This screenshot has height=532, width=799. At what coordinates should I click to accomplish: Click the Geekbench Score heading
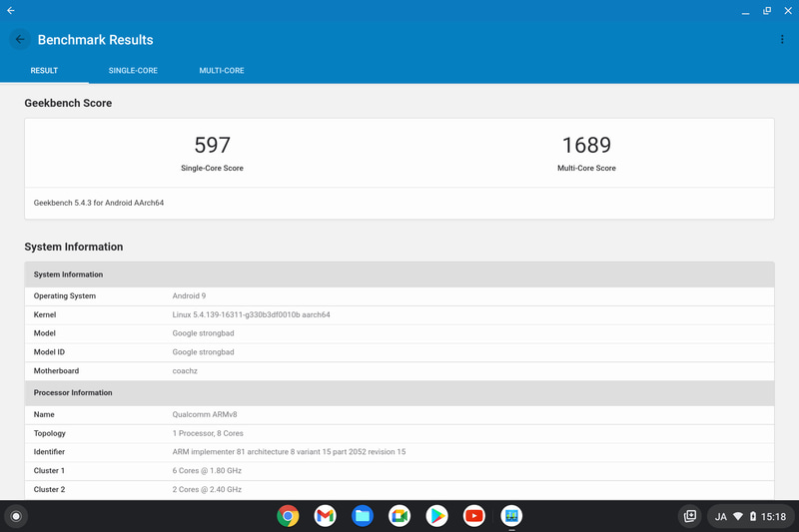pyautogui.click(x=68, y=103)
